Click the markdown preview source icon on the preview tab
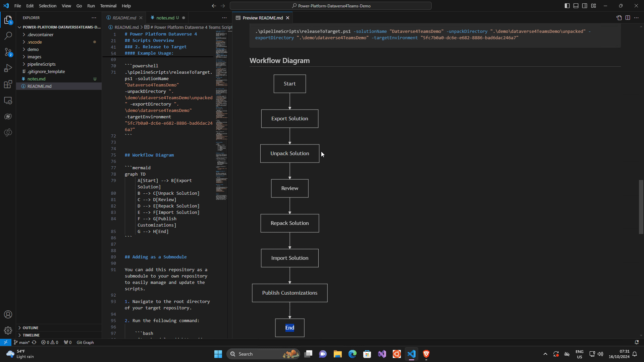644x362 pixels. click(619, 18)
